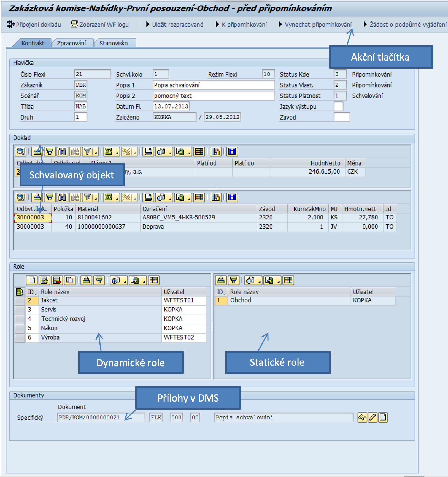Create document blank-page icon in Dokumenty section
448x477 pixels.
click(383, 418)
